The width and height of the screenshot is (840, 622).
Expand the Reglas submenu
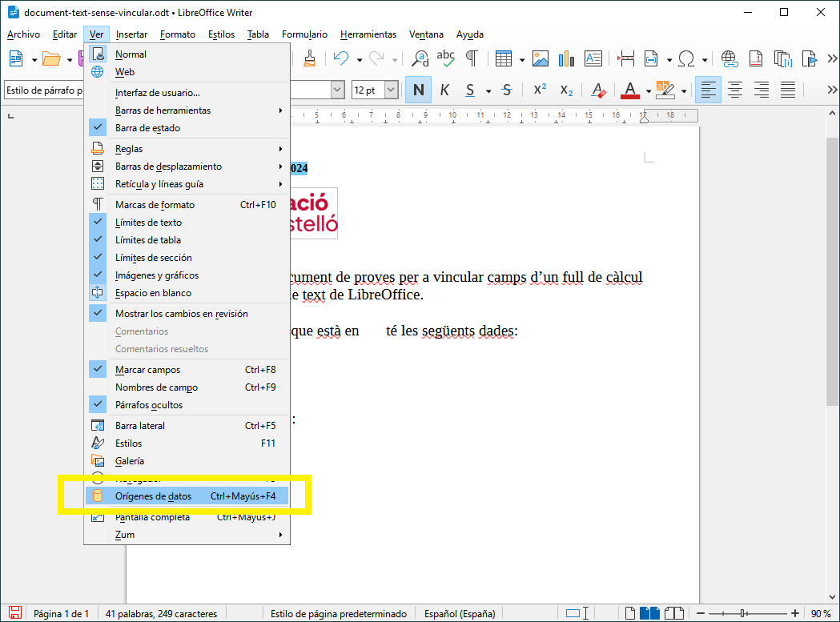[x=187, y=148]
